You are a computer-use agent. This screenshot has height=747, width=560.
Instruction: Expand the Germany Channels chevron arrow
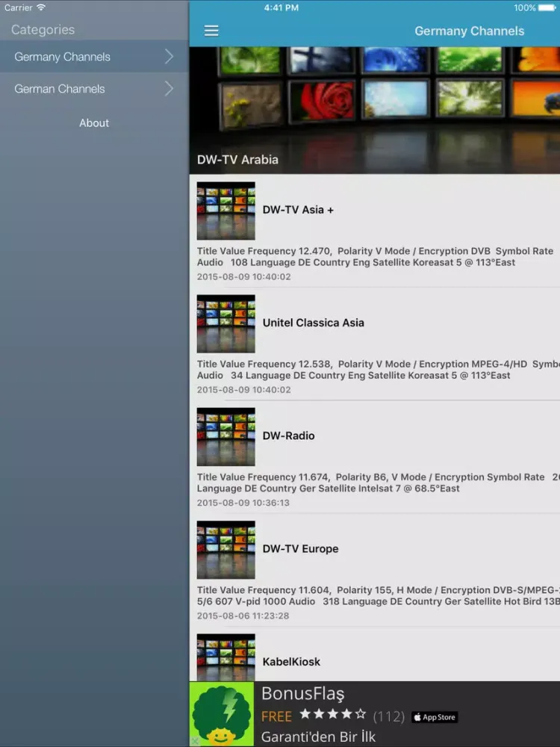(x=169, y=57)
